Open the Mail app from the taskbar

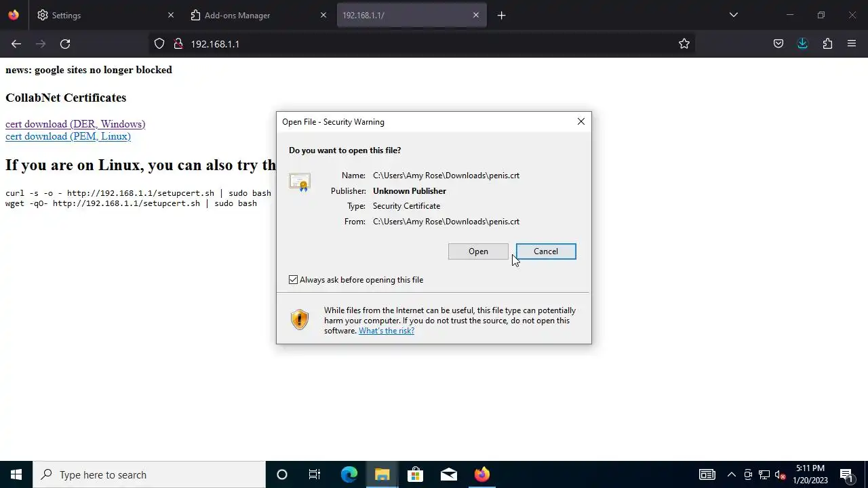point(448,474)
